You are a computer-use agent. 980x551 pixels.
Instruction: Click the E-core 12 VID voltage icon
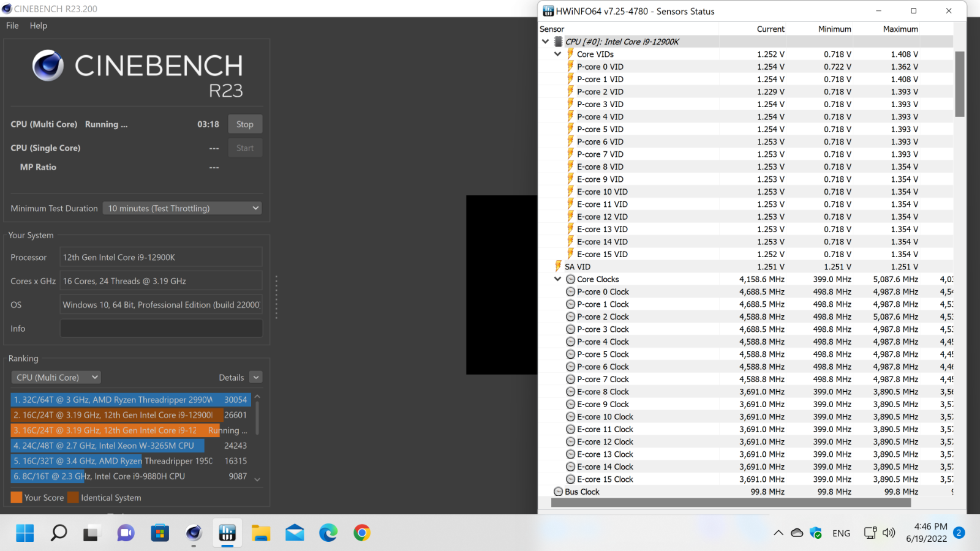[570, 217]
